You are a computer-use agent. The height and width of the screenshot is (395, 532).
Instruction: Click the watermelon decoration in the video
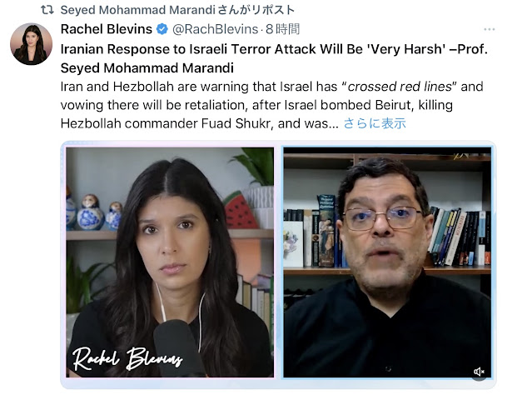(241, 210)
